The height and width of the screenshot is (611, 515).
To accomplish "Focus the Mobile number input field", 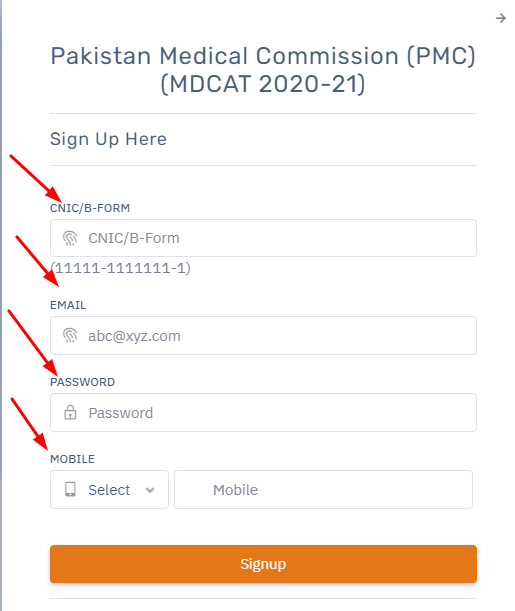I will [x=323, y=489].
